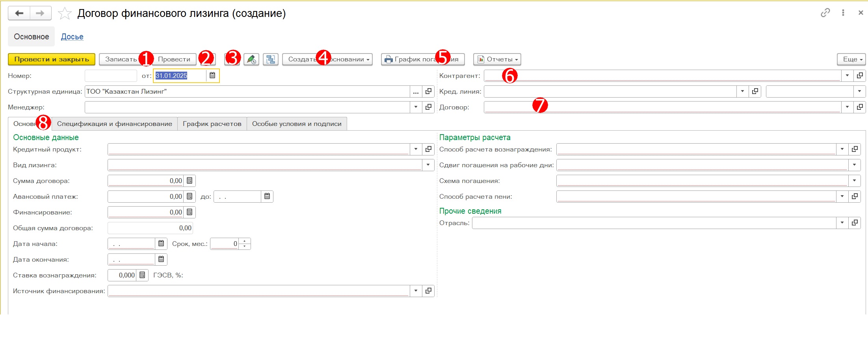The width and height of the screenshot is (868, 340).
Task: Expand the Источник финансирования dropdown list
Action: click(416, 291)
